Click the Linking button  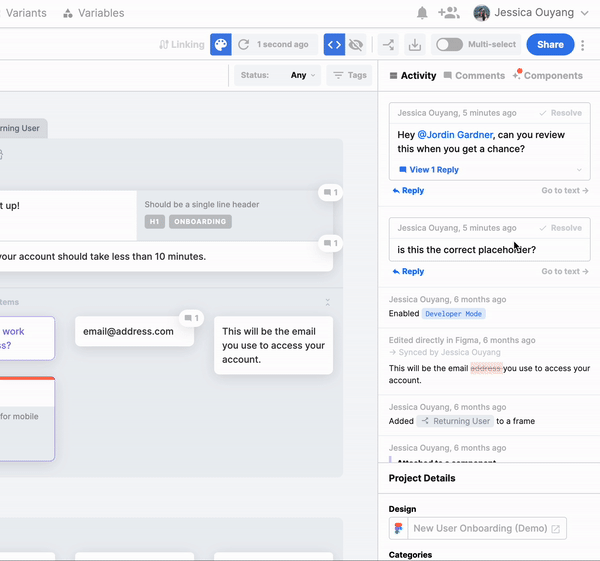[x=182, y=44]
